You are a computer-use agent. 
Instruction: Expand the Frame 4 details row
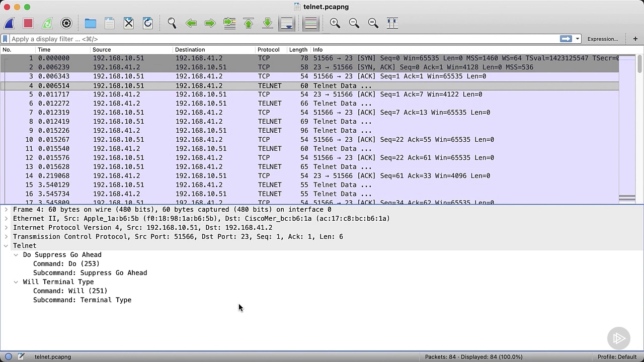coord(6,210)
